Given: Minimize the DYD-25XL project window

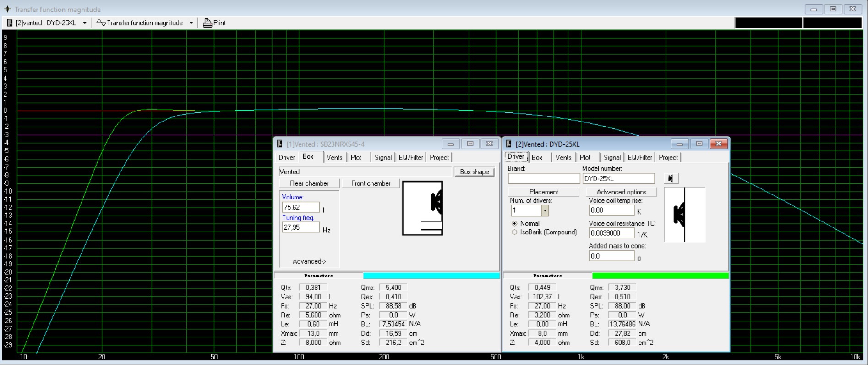Looking at the screenshot, I should tap(680, 144).
